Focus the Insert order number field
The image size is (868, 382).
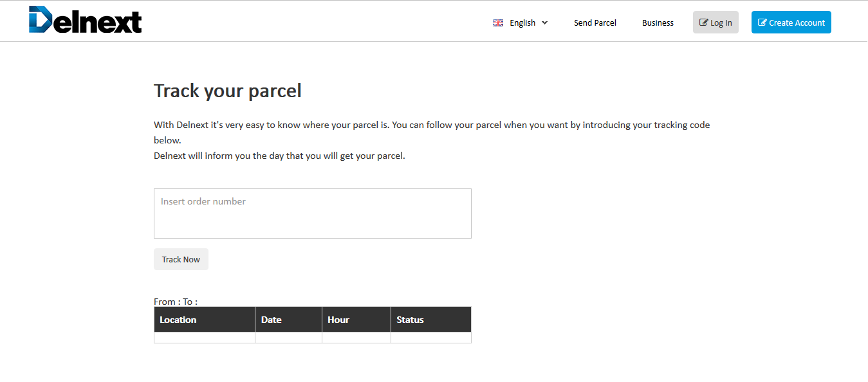pyautogui.click(x=313, y=214)
